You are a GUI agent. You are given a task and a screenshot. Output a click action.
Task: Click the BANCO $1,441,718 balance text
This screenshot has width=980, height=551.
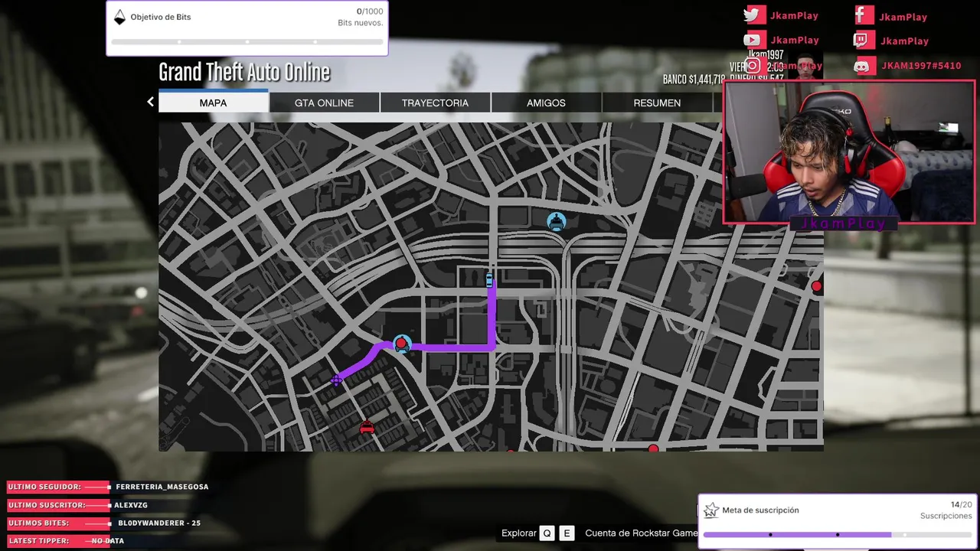point(694,80)
